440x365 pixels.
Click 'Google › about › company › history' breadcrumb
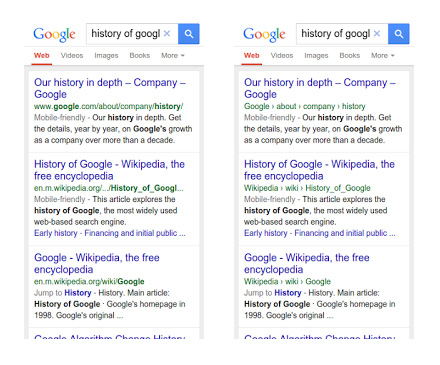(305, 106)
